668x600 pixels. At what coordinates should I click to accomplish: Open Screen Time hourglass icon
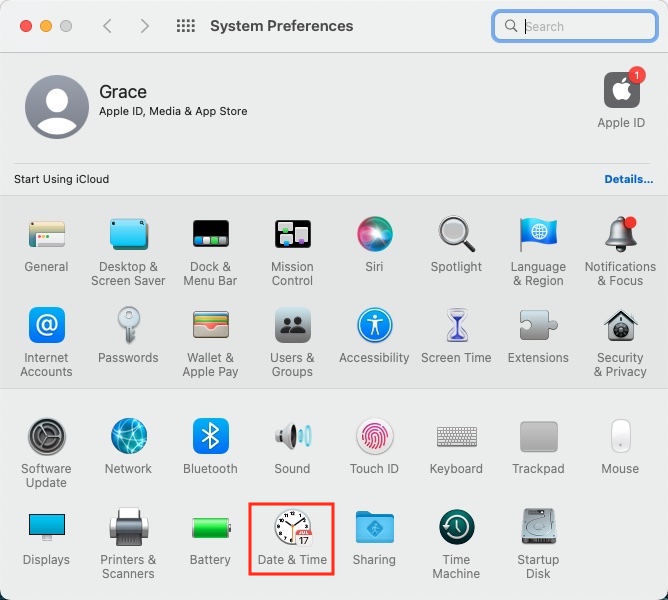(x=456, y=327)
